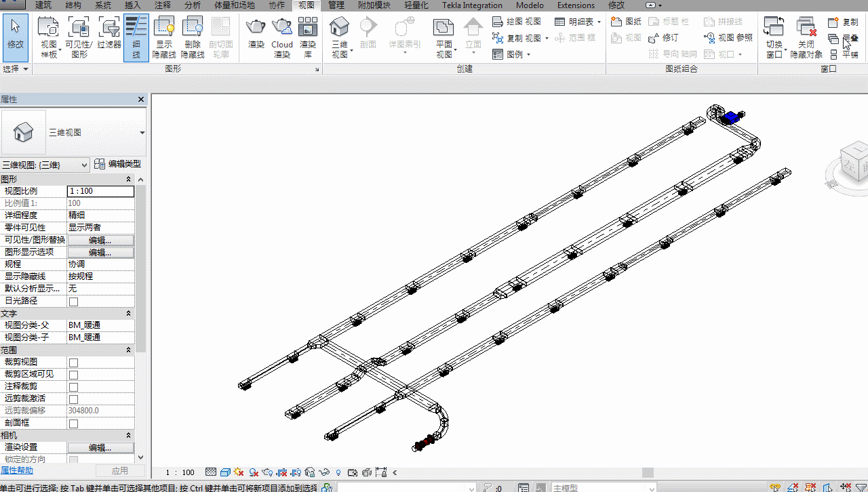Click 编辑 button for 可见性/图形替换
Image resolution: width=868 pixels, height=492 pixels.
pos(100,240)
